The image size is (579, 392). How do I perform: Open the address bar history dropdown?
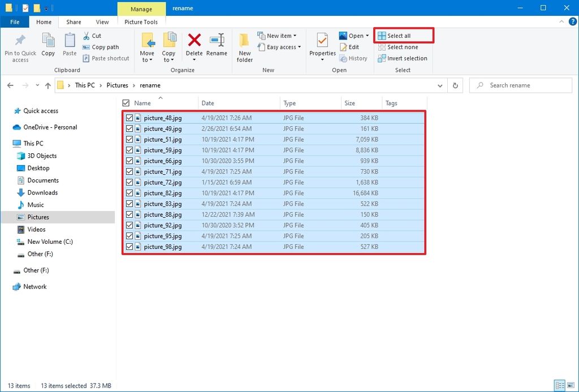pyautogui.click(x=440, y=85)
